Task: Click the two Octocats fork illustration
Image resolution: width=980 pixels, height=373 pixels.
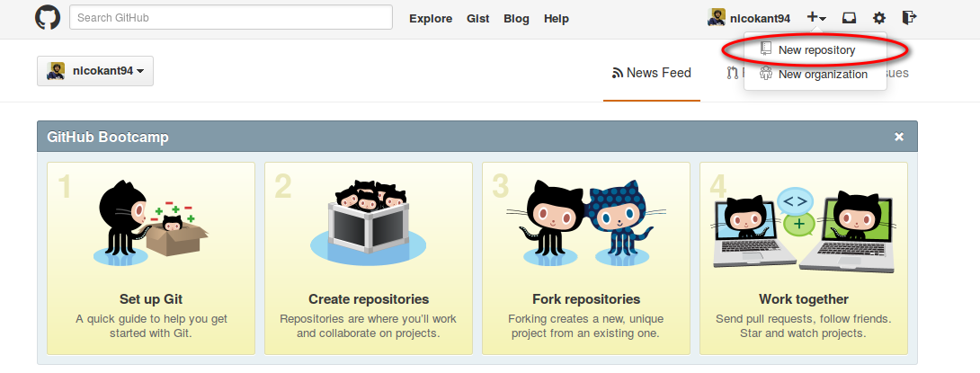Action: (x=586, y=222)
